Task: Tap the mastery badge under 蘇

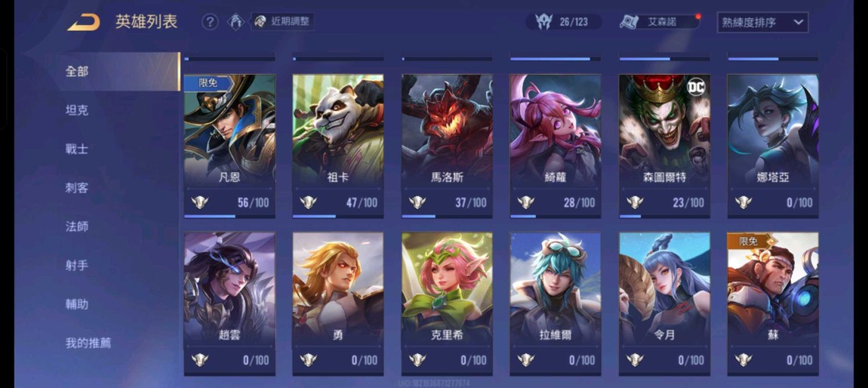Action: (x=743, y=360)
